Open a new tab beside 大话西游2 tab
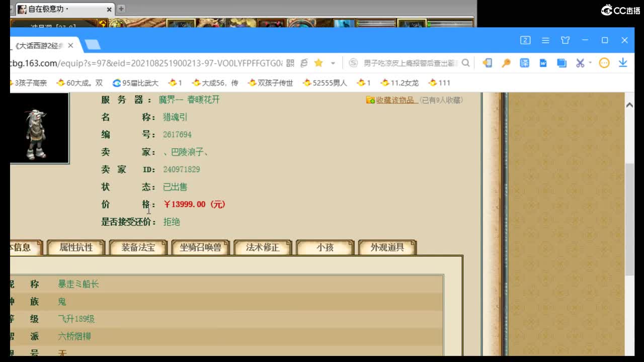 point(93,45)
